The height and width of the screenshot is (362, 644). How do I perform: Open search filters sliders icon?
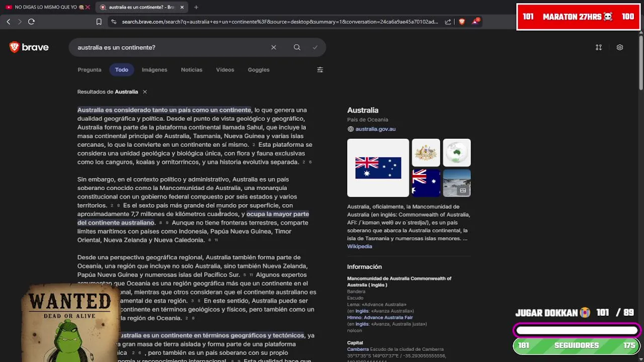320,70
